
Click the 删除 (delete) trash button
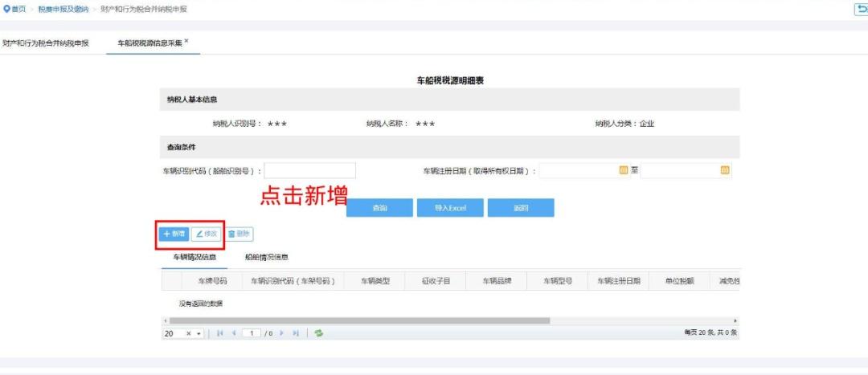240,234
